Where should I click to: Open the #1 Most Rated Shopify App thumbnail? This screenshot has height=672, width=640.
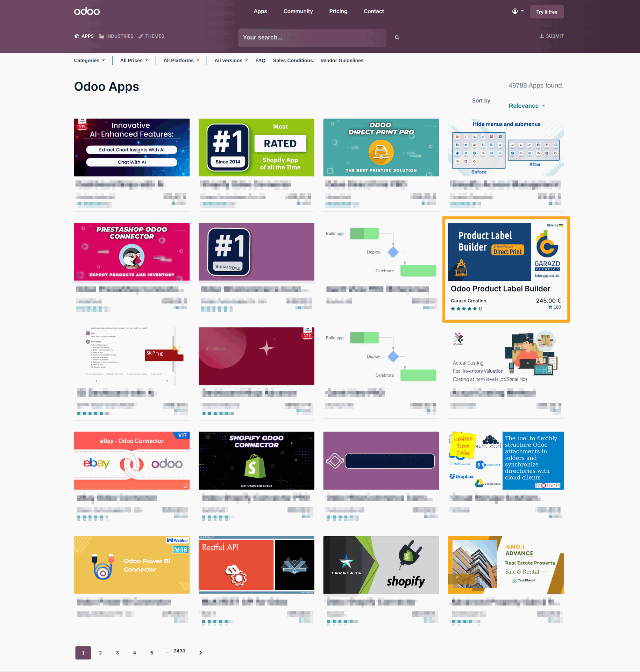tap(256, 147)
